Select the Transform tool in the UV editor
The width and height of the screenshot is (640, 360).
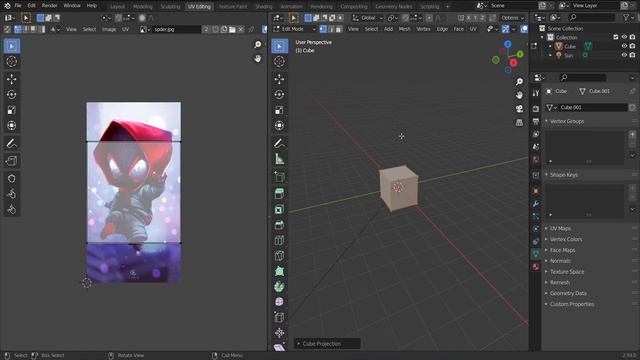[11, 125]
